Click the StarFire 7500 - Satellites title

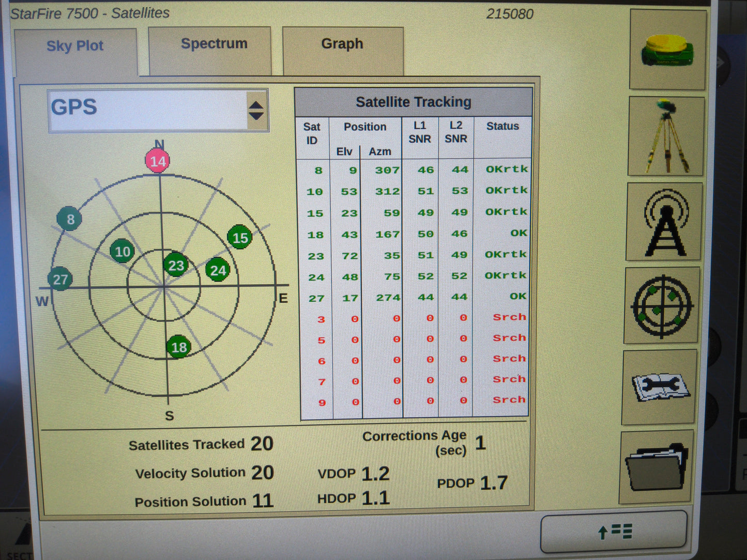[x=90, y=13]
